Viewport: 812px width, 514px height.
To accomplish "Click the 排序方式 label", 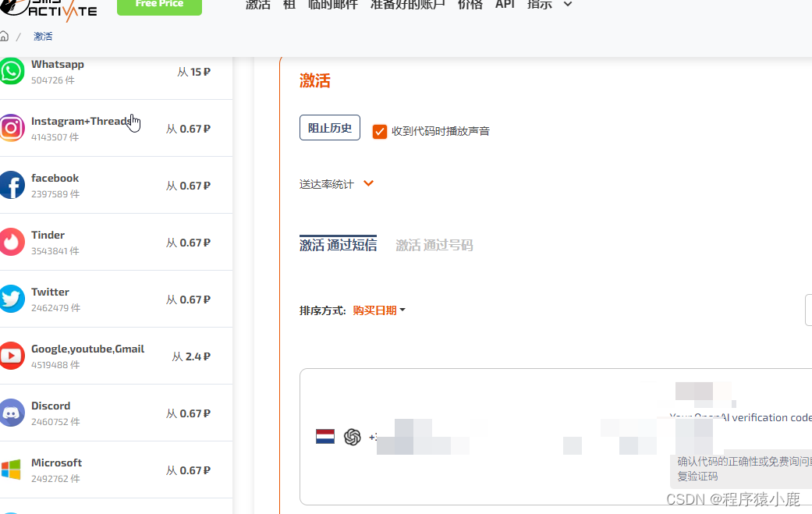I will pos(323,310).
